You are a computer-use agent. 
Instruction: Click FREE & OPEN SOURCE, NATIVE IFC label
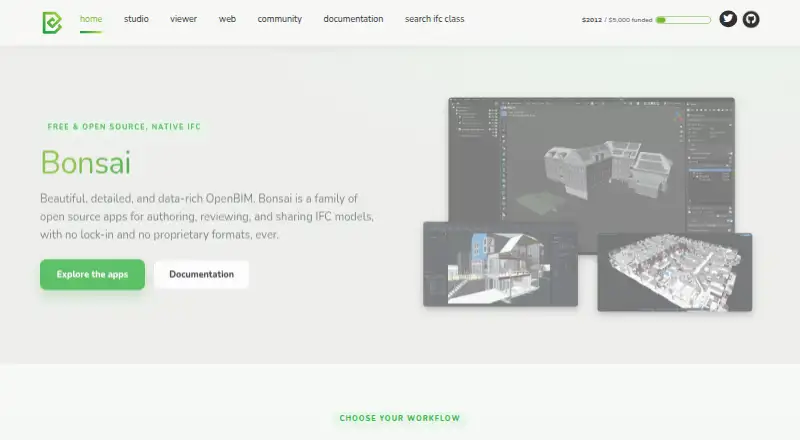click(124, 127)
